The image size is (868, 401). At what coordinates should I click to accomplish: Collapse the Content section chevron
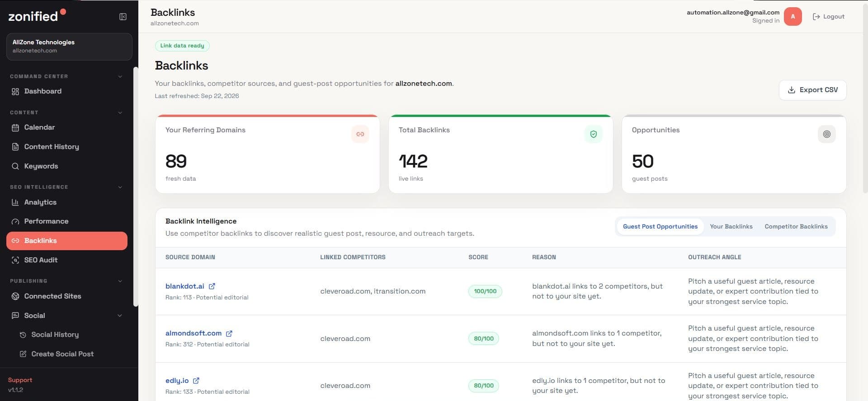click(x=120, y=112)
